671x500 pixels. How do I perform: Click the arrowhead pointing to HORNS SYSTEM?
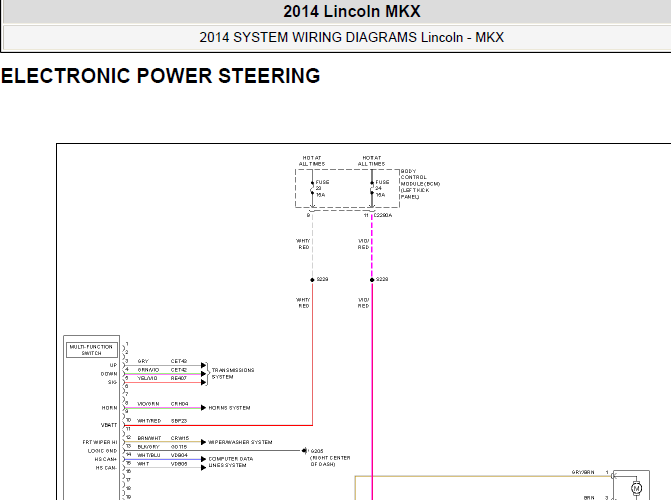[204, 408]
